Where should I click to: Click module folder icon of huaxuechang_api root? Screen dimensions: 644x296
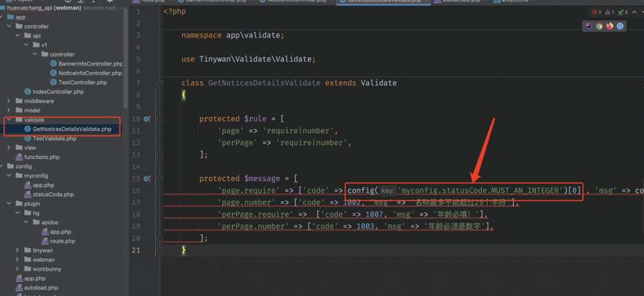click(3, 8)
